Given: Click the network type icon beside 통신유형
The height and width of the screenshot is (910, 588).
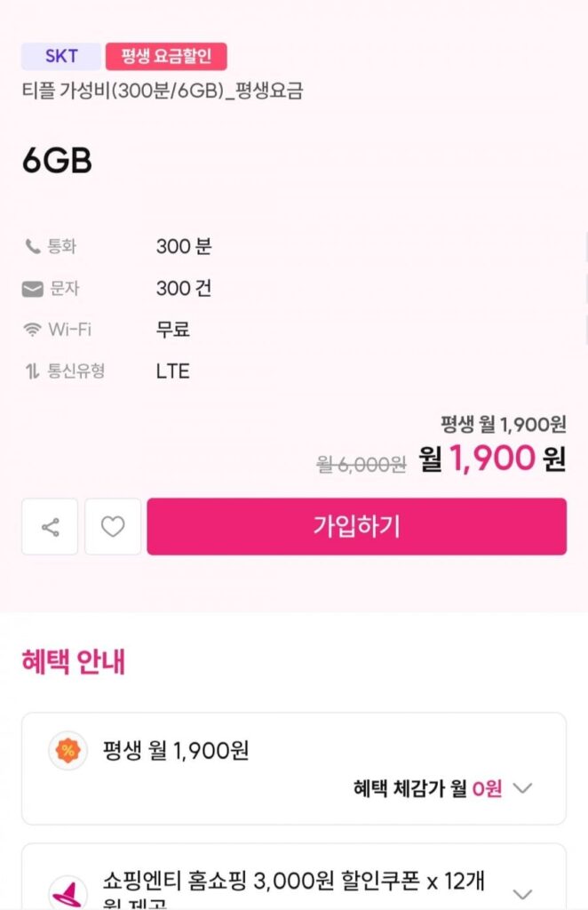Looking at the screenshot, I should pyautogui.click(x=32, y=371).
